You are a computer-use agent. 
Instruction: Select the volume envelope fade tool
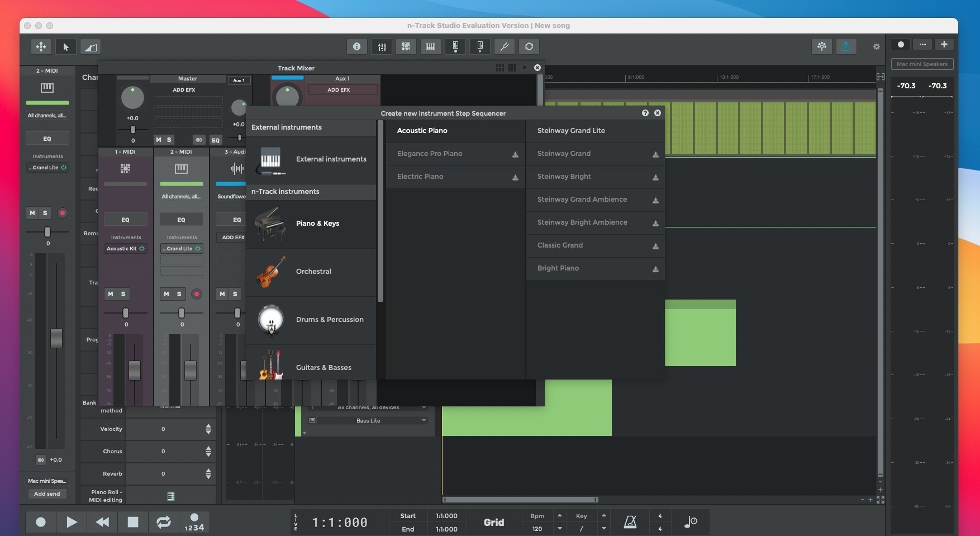(90, 47)
